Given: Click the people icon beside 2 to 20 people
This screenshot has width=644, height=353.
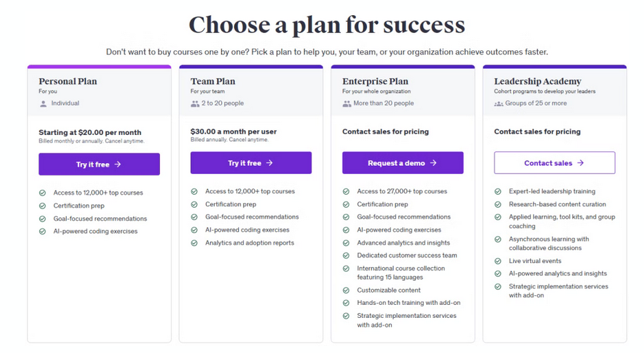Looking at the screenshot, I should (x=195, y=104).
